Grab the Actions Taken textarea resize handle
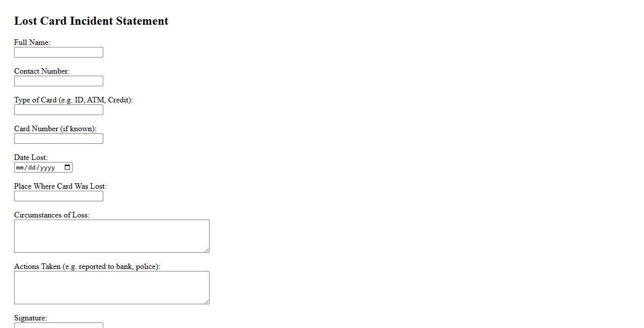This screenshot has height=328, width=644. 207,301
